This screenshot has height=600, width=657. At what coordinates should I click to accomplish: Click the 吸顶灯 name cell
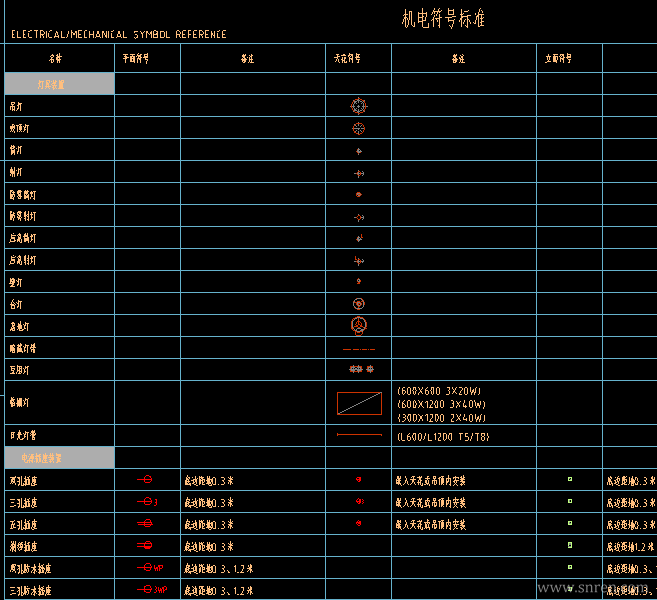pyautogui.click(x=59, y=128)
